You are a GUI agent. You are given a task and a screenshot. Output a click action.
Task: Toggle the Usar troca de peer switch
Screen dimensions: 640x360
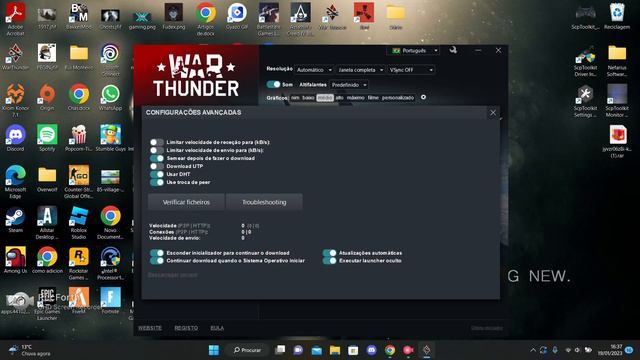tap(157, 182)
